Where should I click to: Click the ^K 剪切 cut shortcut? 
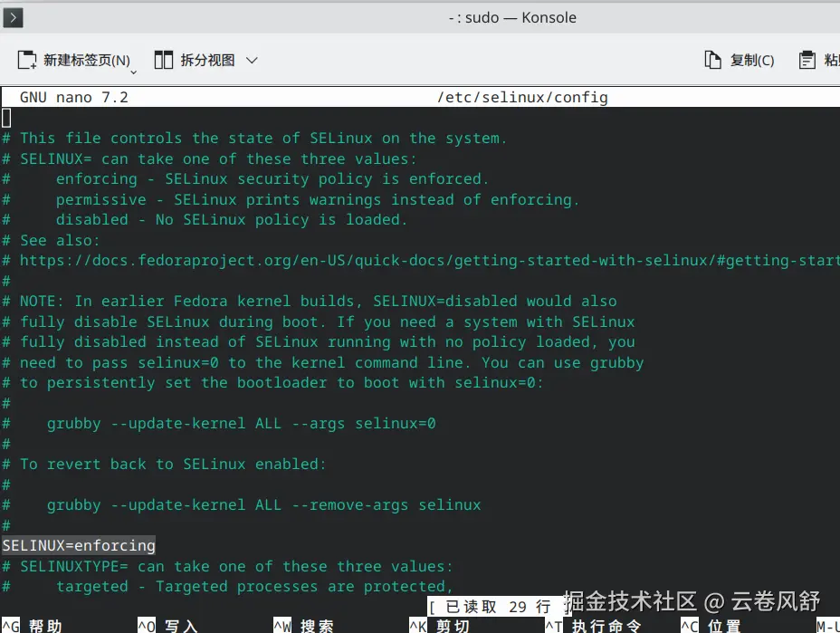440,626
